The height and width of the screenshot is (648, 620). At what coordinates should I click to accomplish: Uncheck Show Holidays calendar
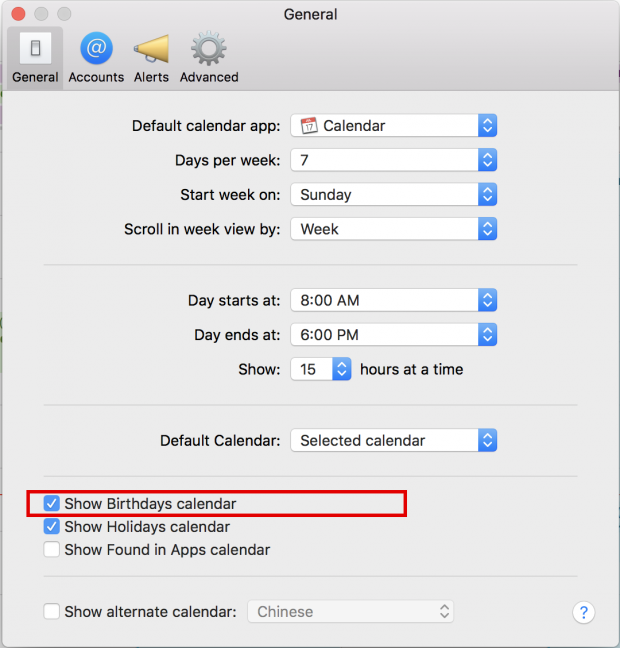[52, 527]
